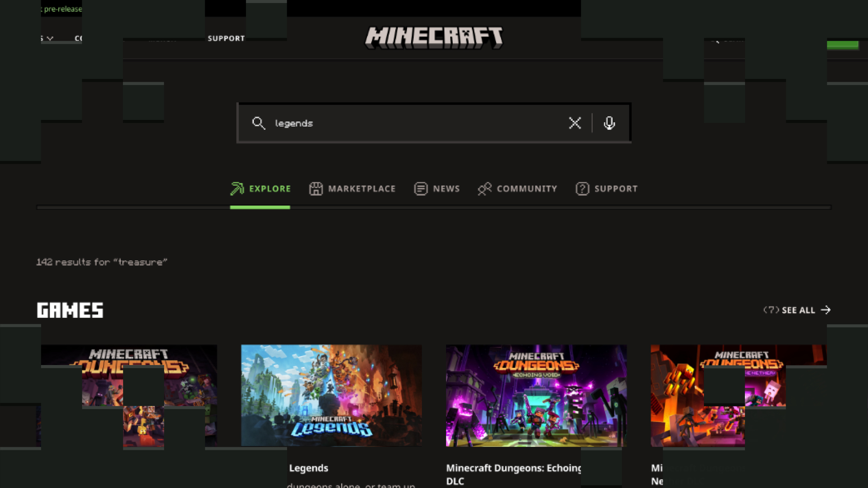
Task: Click the pre-release banner link
Action: (x=62, y=9)
